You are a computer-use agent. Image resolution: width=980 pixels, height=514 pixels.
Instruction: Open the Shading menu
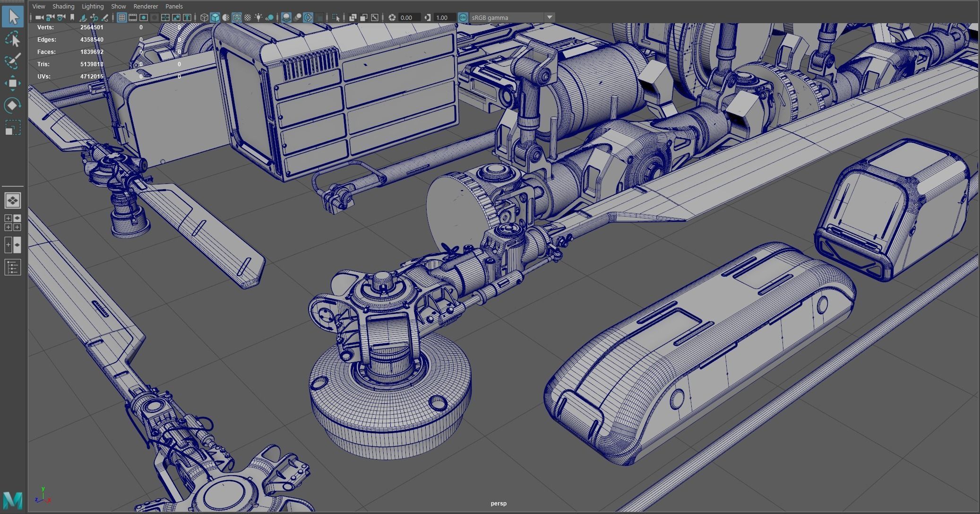(x=63, y=6)
